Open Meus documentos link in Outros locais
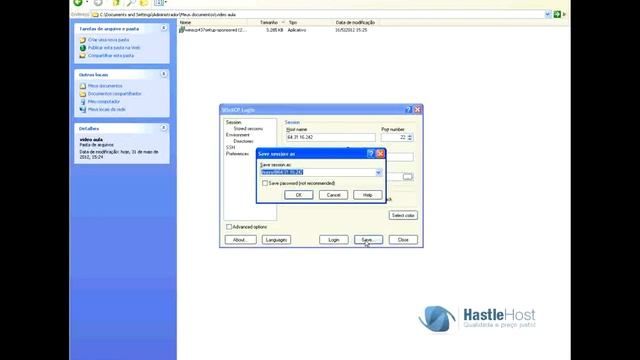Image resolution: width=640 pixels, height=360 pixels. pos(105,86)
